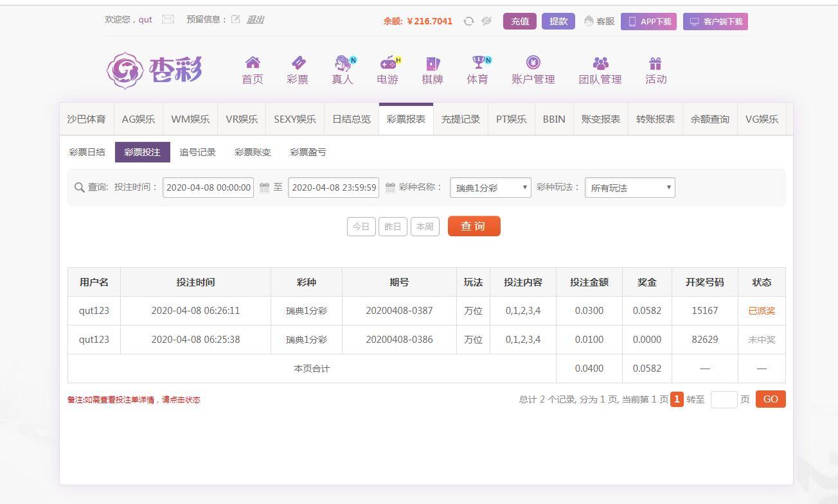This screenshot has width=838, height=504.
Task: Select the 彩票报表 tab
Action: tap(406, 119)
